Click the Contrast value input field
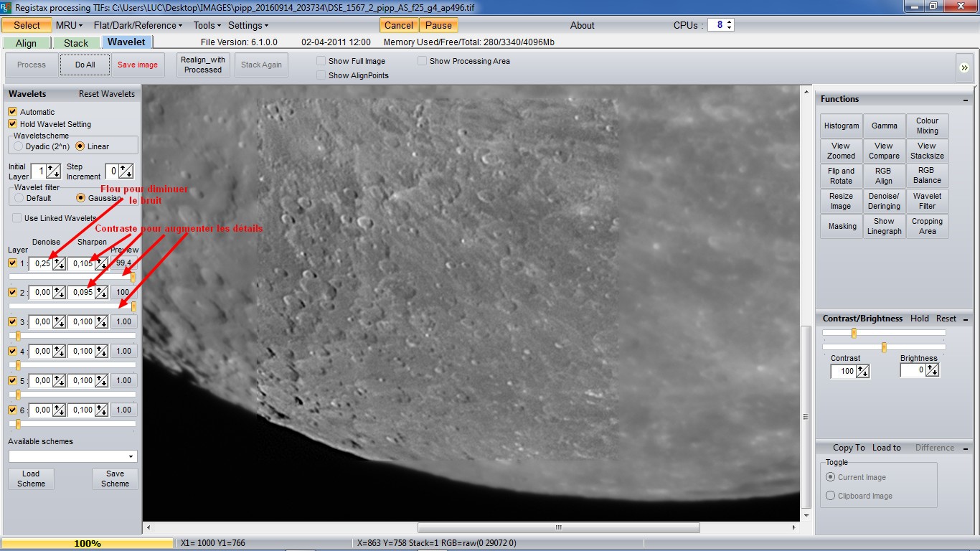 [x=844, y=372]
